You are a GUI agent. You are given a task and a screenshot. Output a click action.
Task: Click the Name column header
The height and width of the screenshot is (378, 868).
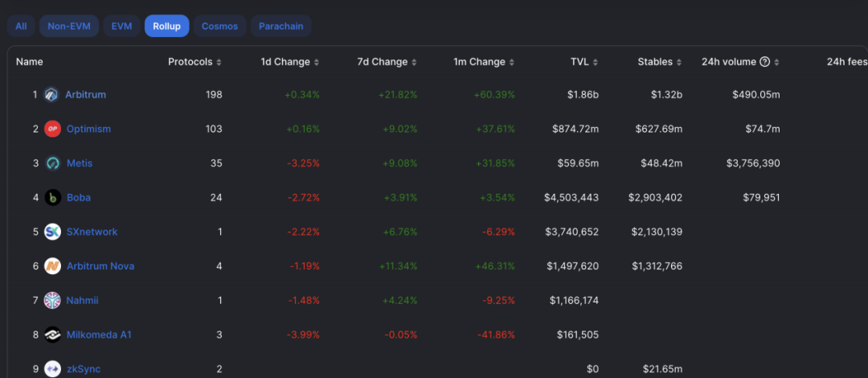pyautogui.click(x=30, y=62)
